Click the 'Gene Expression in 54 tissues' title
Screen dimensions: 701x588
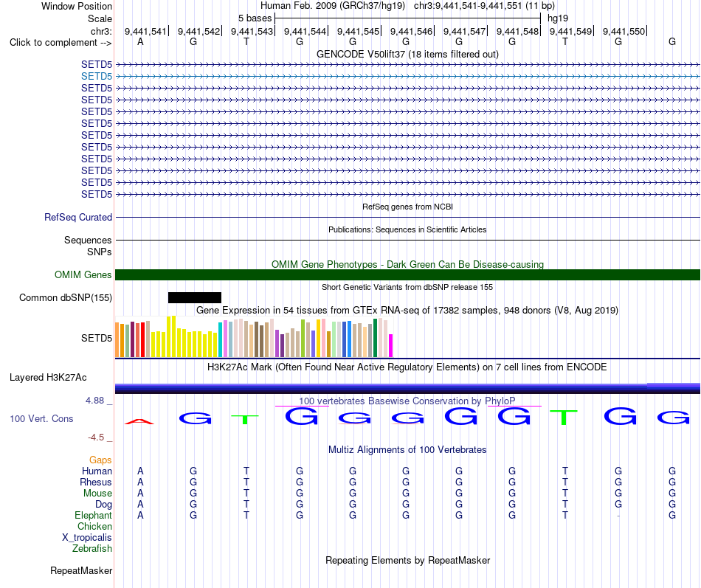[407, 311]
